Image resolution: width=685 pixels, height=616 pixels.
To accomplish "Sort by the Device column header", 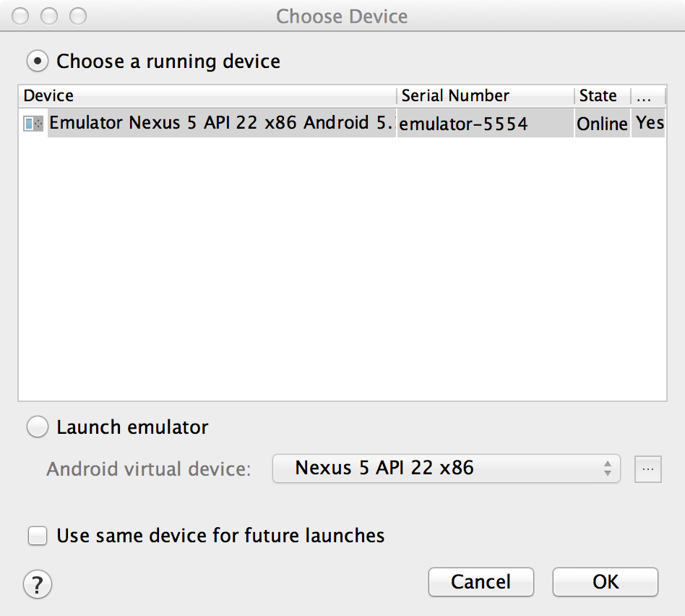I will [207, 96].
